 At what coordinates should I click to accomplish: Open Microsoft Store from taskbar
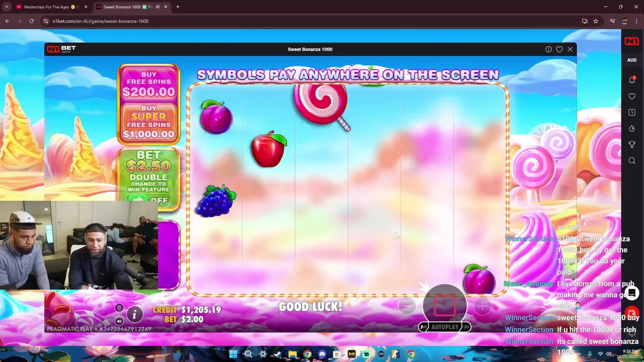(x=337, y=354)
